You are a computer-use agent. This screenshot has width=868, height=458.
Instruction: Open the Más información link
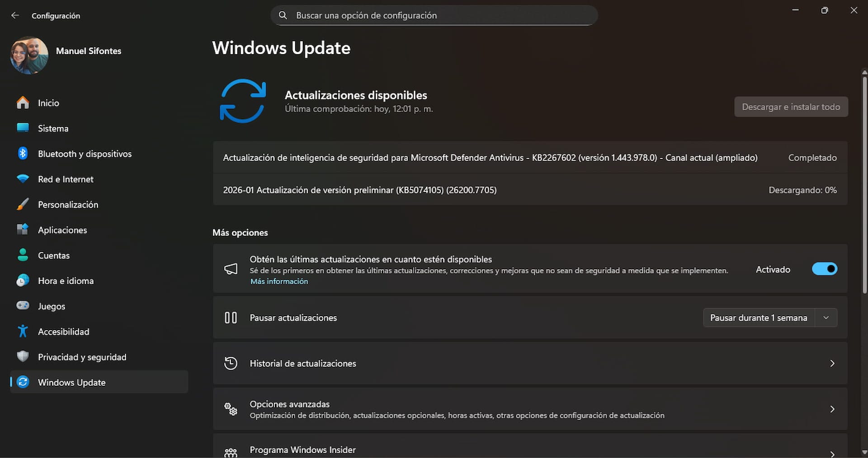pos(279,281)
